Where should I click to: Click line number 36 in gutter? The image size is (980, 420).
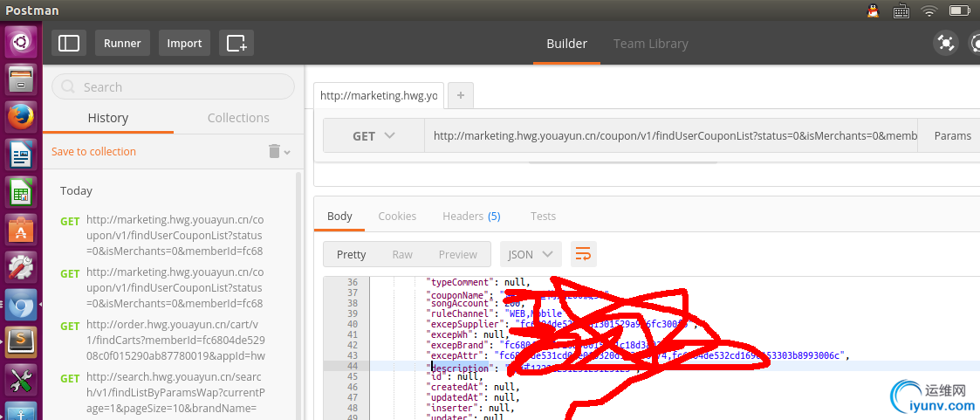(352, 283)
